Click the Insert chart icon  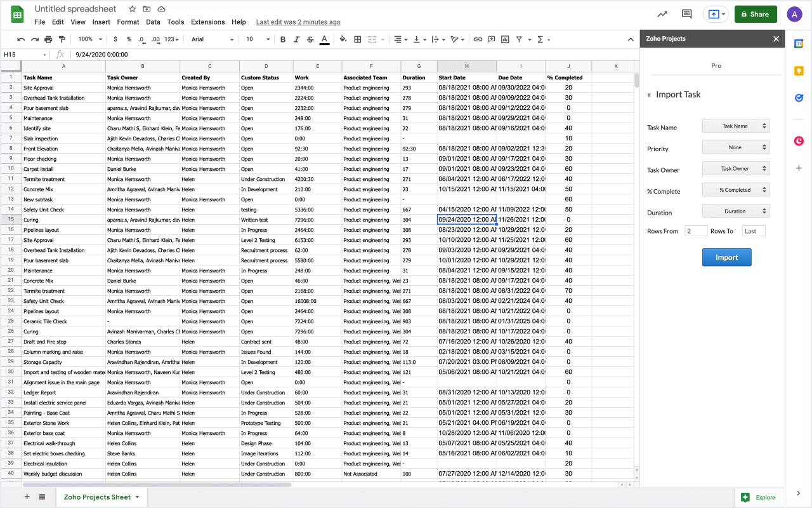click(505, 39)
